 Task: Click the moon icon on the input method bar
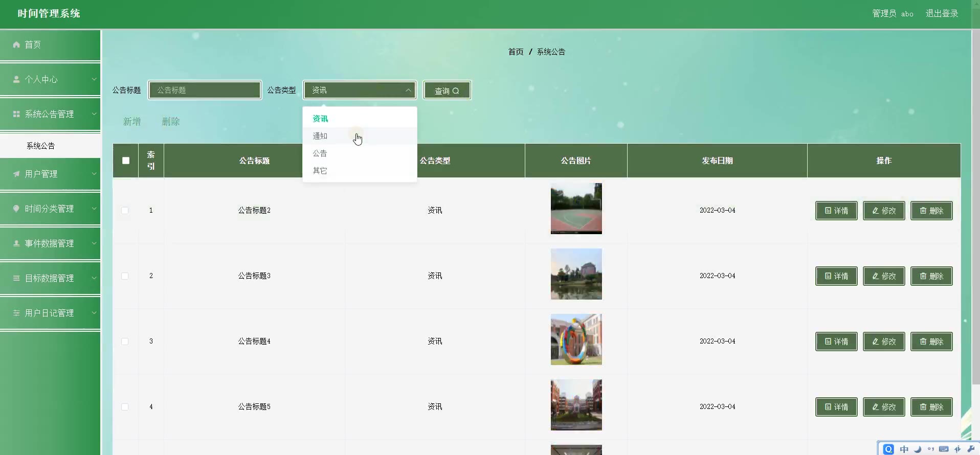point(918,449)
